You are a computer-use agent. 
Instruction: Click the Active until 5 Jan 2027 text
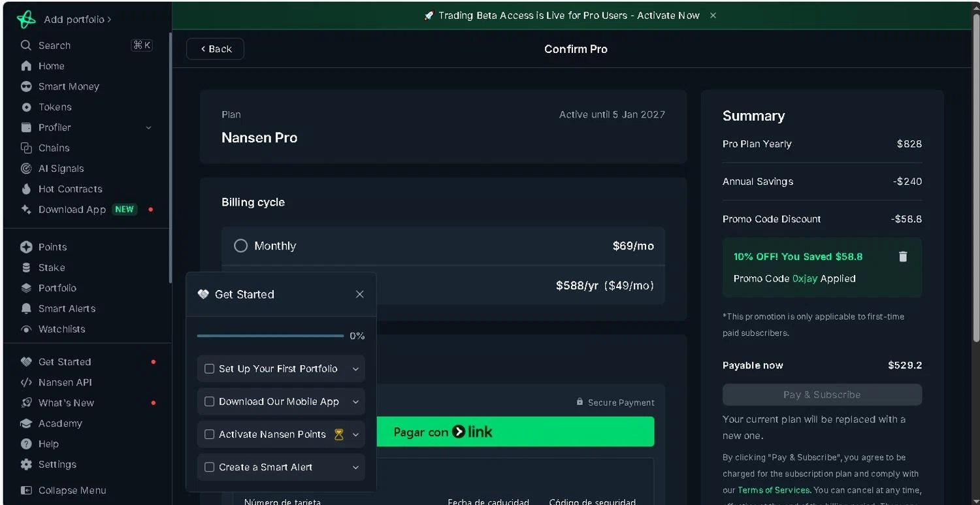pos(612,114)
